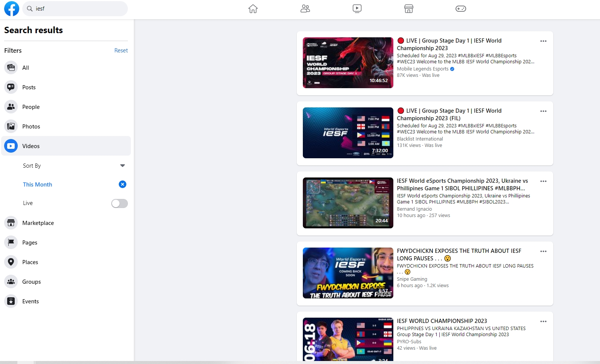Image resolution: width=600 pixels, height=364 pixels.
Task: Open options for PYRO-Subs video
Action: tap(543, 321)
